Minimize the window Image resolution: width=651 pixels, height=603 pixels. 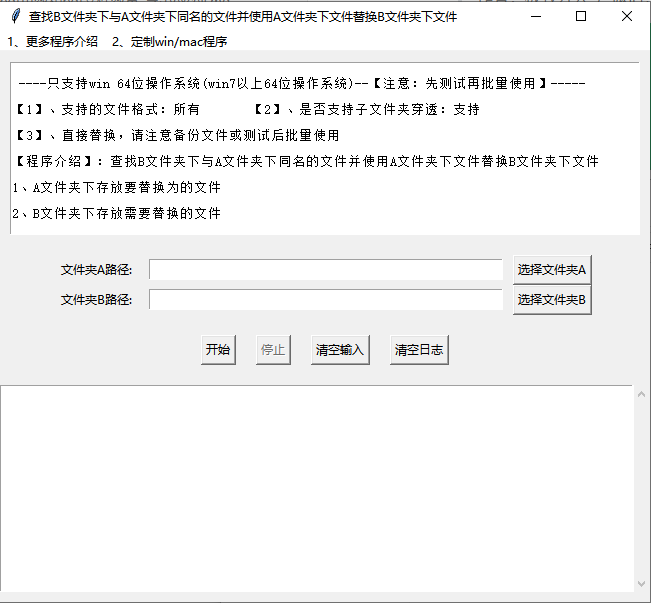536,17
